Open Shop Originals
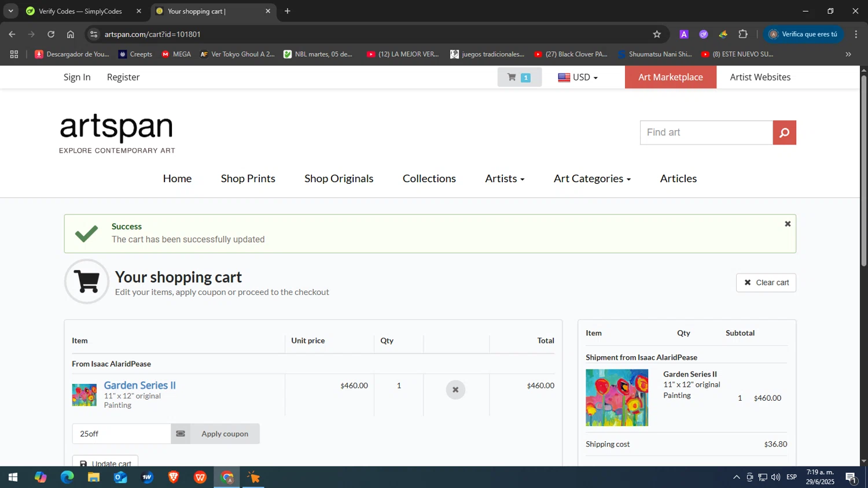The height and width of the screenshot is (488, 868). pos(339,179)
